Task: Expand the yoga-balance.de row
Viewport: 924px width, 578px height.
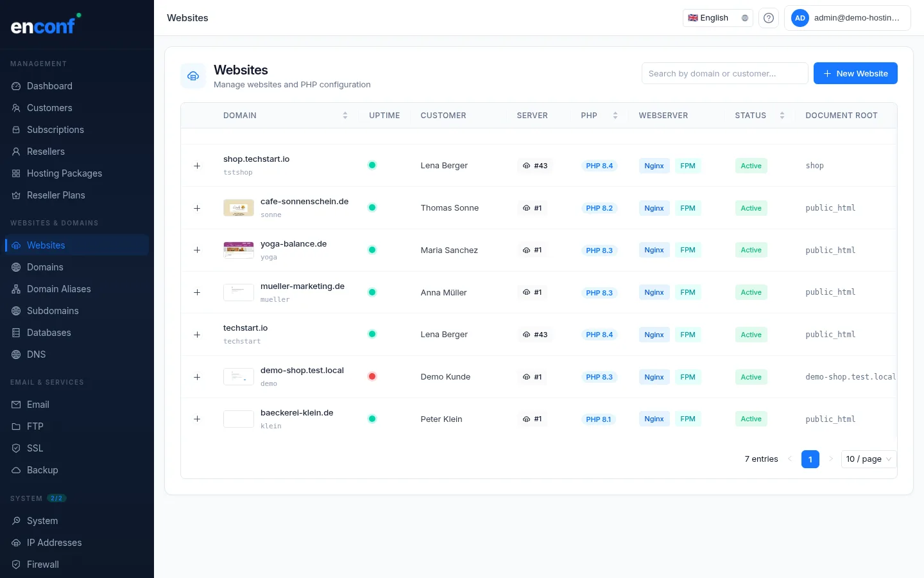Action: pos(197,250)
